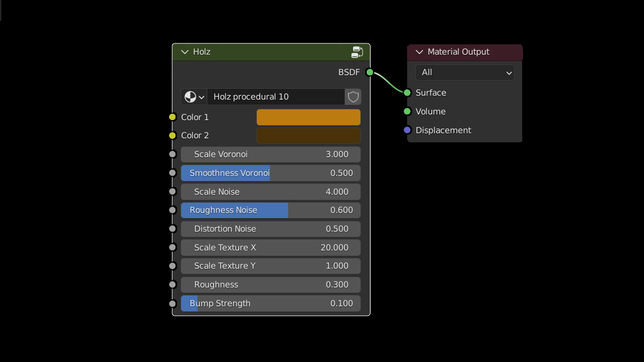This screenshot has width=644, height=362.
Task: Open the All render target dropdown
Action: [x=465, y=72]
